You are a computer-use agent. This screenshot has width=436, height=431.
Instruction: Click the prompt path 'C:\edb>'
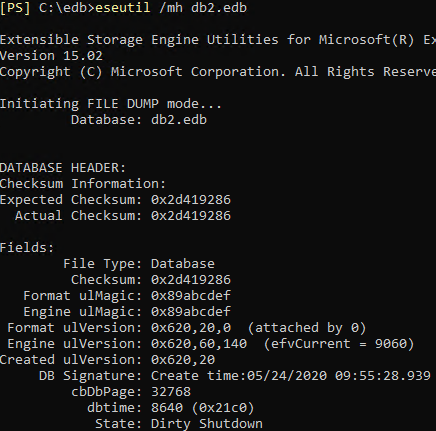pyautogui.click(x=67, y=8)
